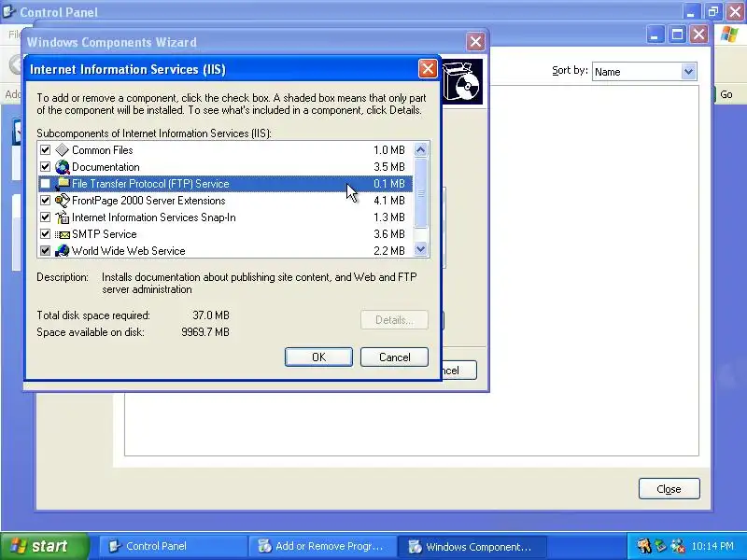Uncheck the Documentation checkbox
This screenshot has height=560, width=747.
pyautogui.click(x=45, y=167)
